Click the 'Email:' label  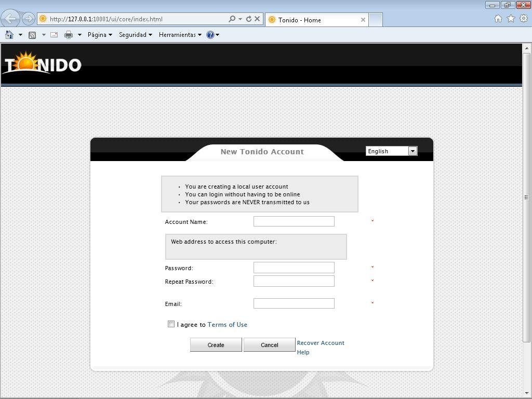[174, 304]
